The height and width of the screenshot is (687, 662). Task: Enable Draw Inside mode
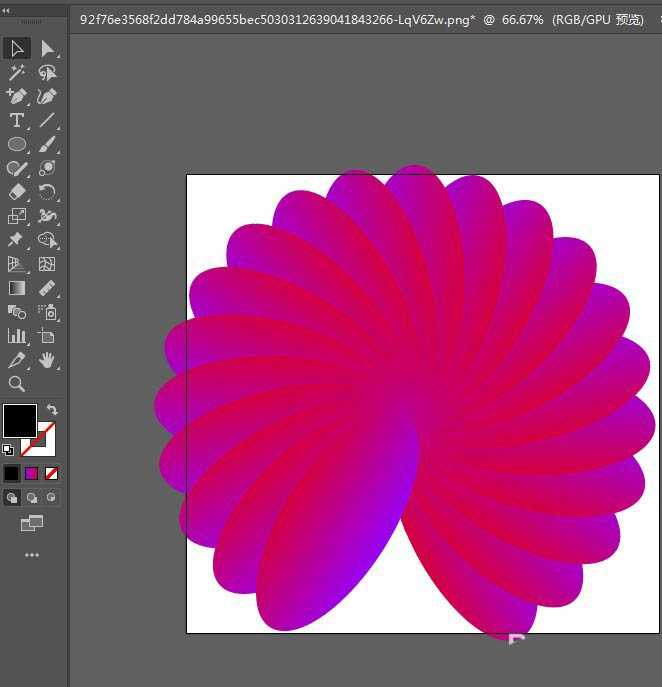[x=51, y=497]
